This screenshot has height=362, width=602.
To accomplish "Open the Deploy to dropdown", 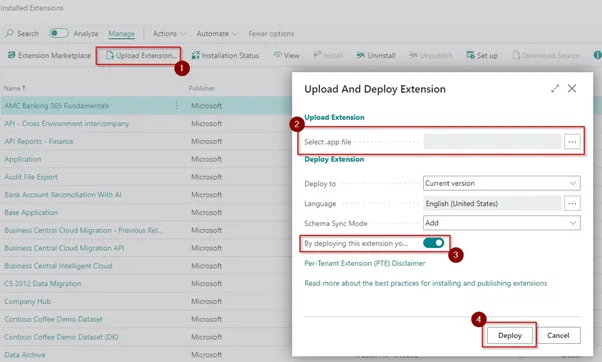I will pos(502,183).
